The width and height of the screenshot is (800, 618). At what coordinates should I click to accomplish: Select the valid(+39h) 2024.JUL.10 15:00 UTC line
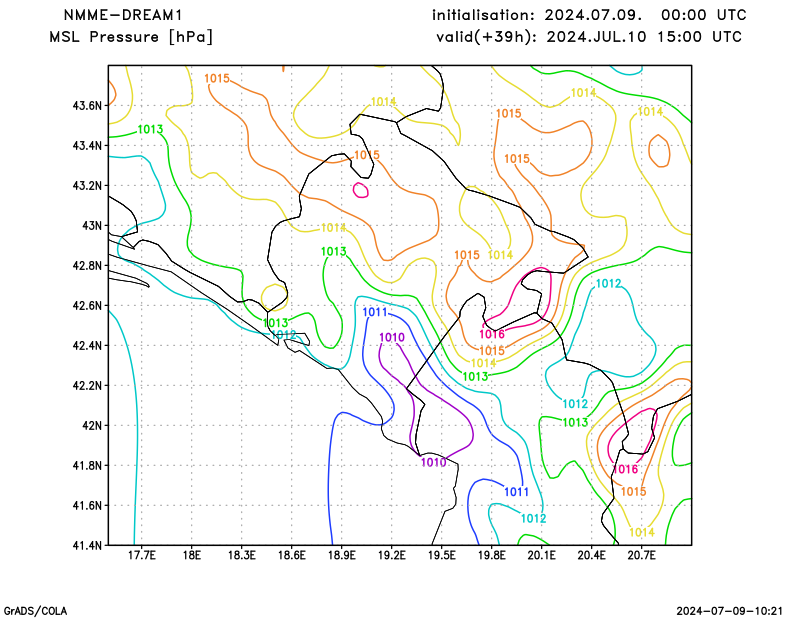pos(589,37)
